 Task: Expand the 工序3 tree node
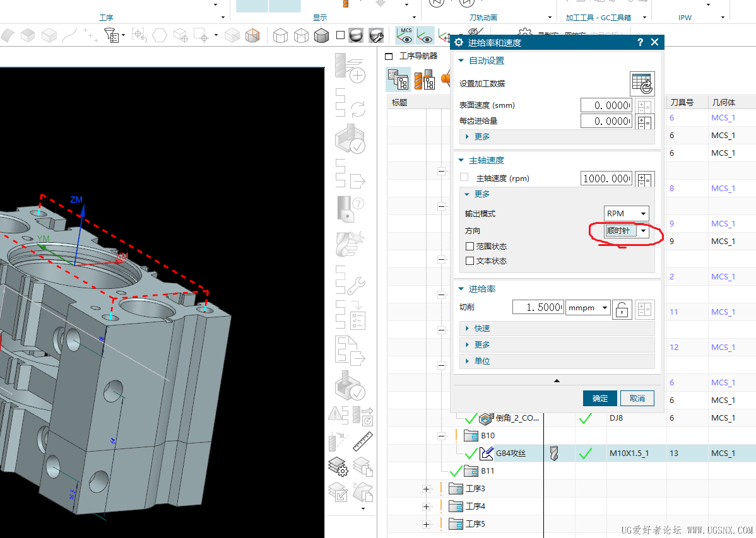tap(426, 489)
